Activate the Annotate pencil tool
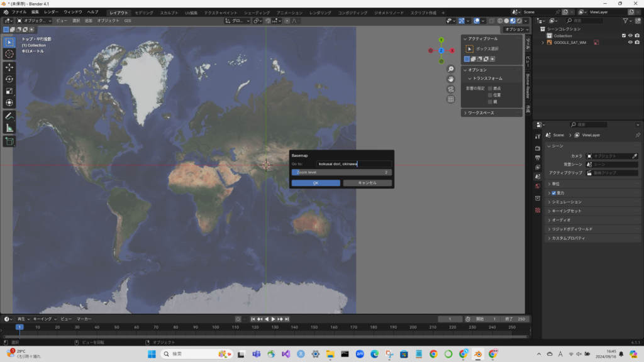This screenshot has height=362, width=644. point(9,116)
